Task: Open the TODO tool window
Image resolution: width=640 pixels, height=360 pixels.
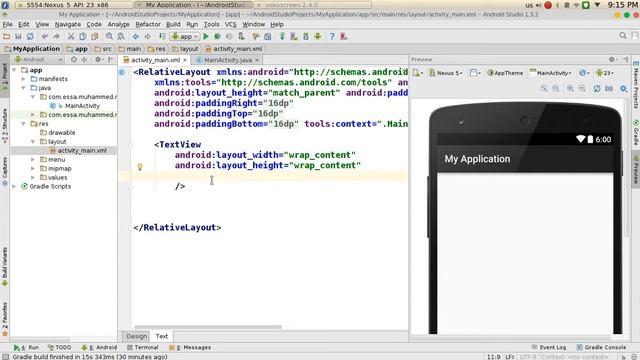Action: [x=59, y=347]
